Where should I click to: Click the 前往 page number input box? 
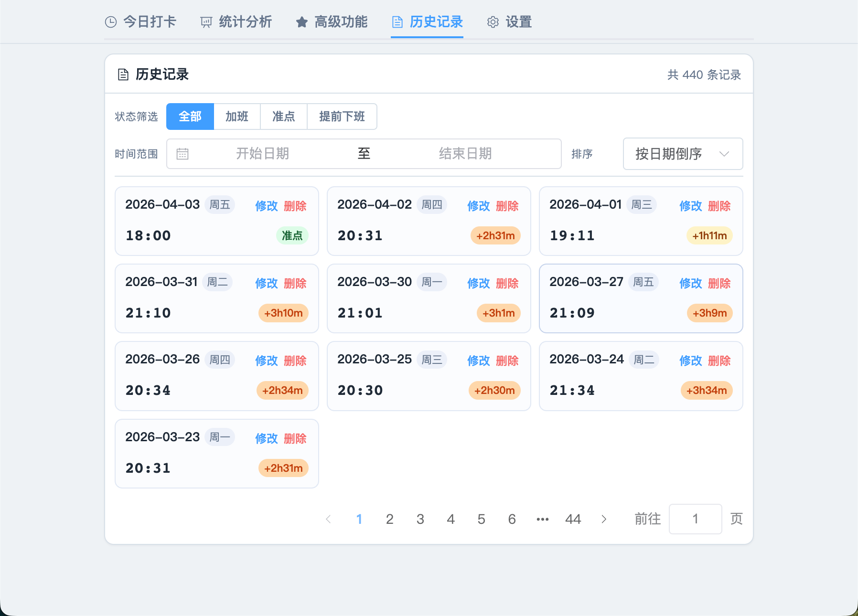tap(695, 519)
